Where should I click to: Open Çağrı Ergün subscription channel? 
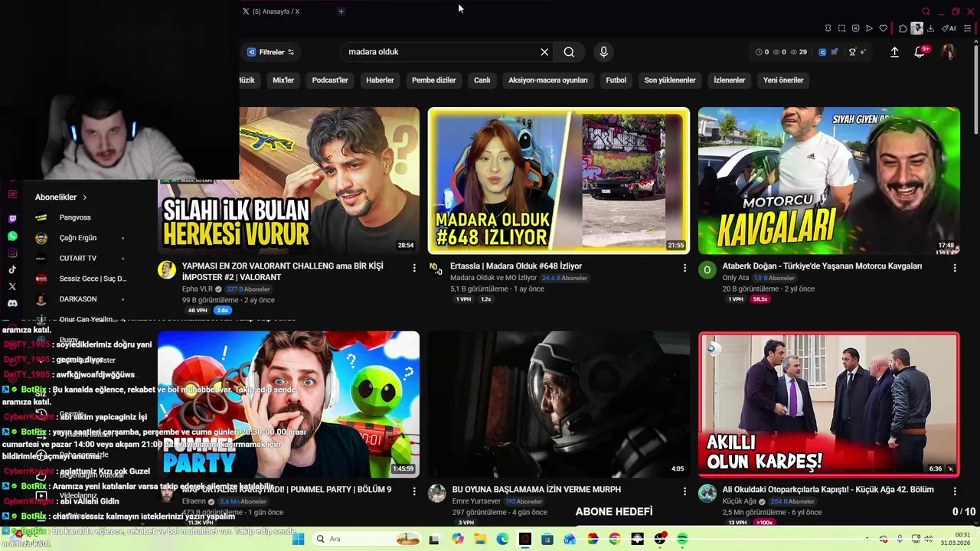pyautogui.click(x=78, y=238)
